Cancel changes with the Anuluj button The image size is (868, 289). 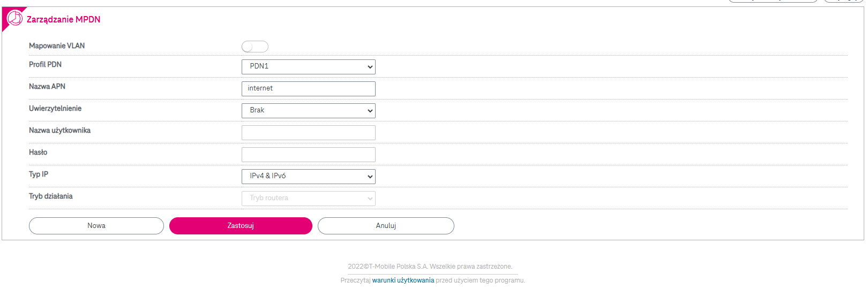click(386, 226)
